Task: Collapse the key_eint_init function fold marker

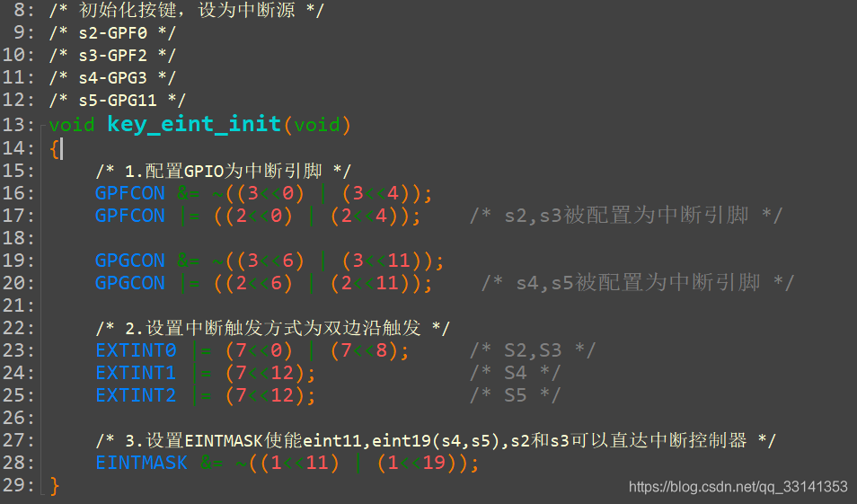Action: [44, 127]
